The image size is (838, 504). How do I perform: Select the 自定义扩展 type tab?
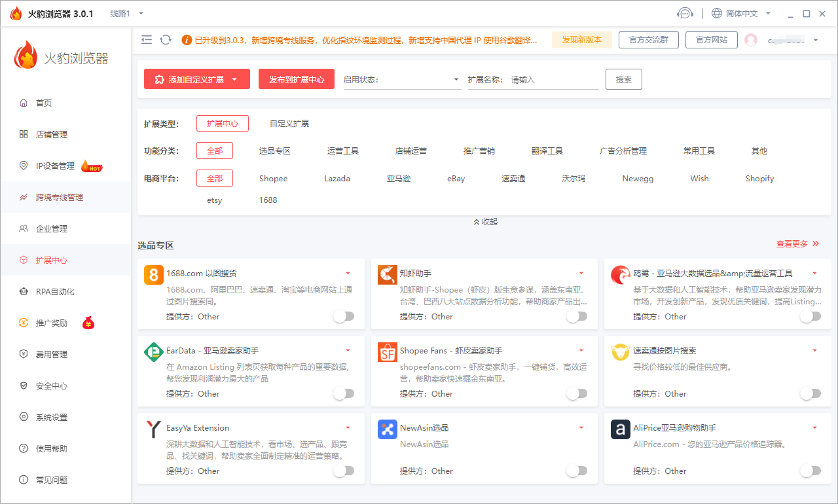coord(289,123)
